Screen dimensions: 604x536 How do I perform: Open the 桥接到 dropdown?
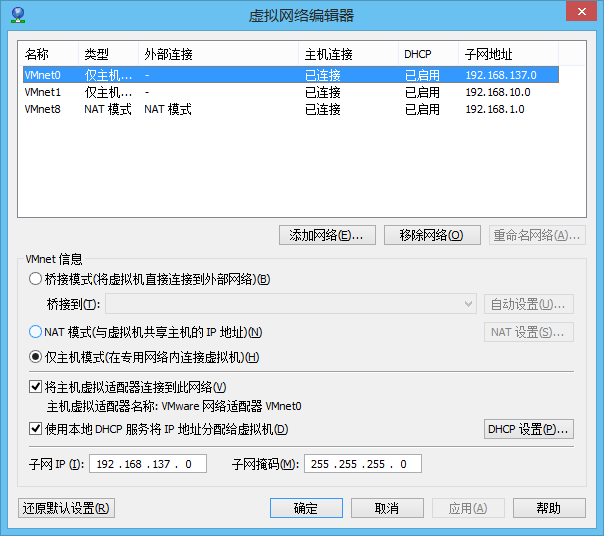(x=291, y=304)
